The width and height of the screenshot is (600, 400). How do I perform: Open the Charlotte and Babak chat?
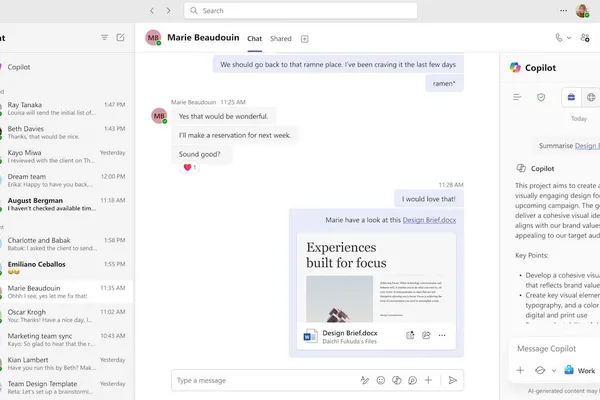67,244
